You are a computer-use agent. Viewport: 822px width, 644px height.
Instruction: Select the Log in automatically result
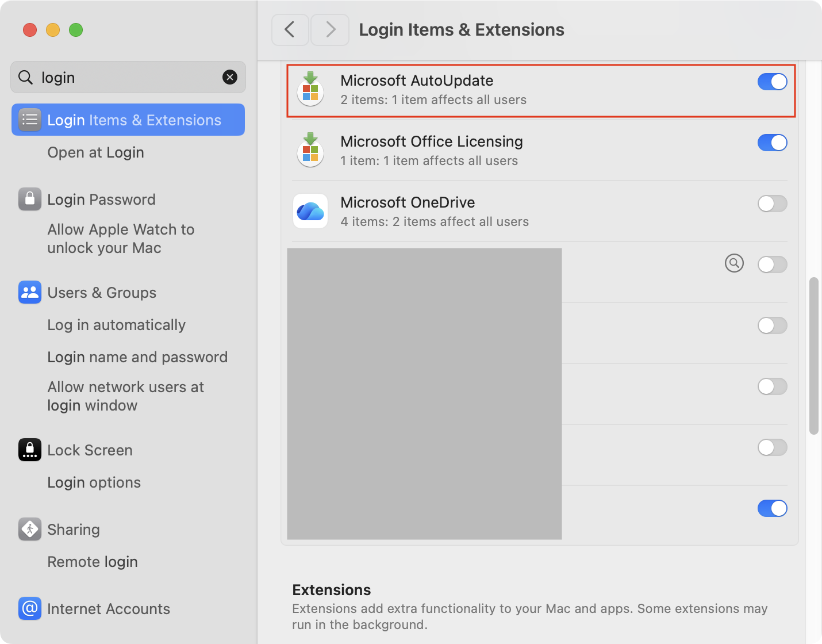pyautogui.click(x=116, y=325)
